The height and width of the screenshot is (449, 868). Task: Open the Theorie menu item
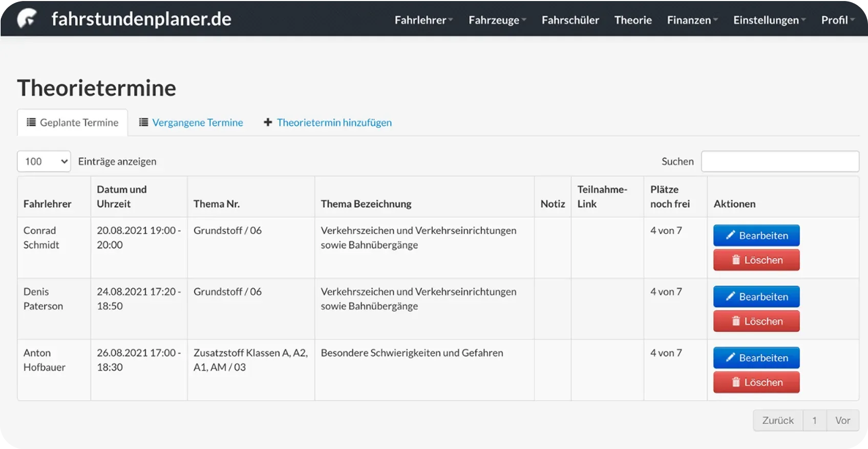(x=633, y=20)
